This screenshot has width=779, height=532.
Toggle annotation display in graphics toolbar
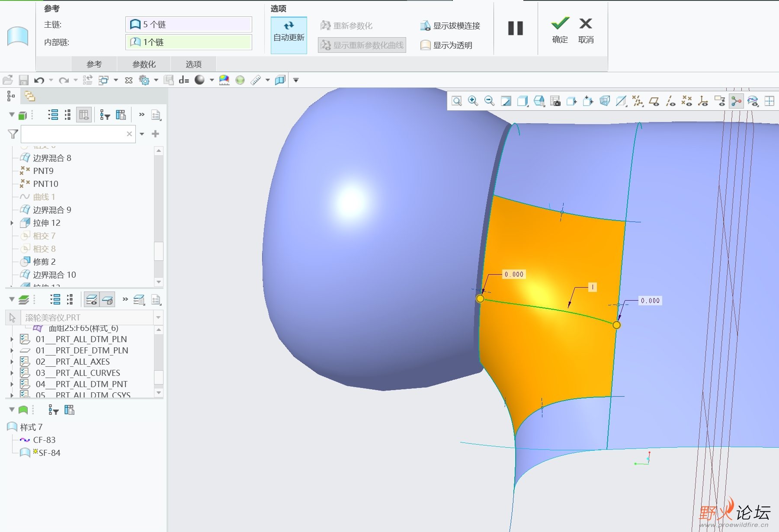(x=720, y=101)
